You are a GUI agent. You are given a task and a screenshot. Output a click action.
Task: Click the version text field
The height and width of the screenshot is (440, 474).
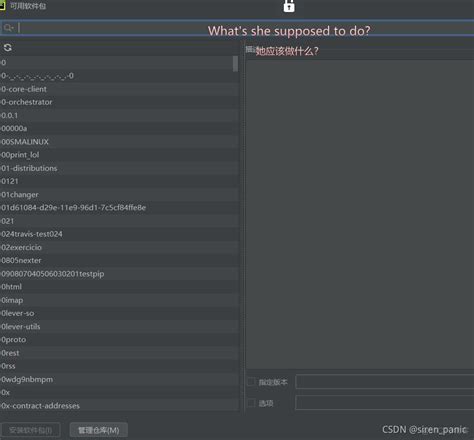click(385, 382)
